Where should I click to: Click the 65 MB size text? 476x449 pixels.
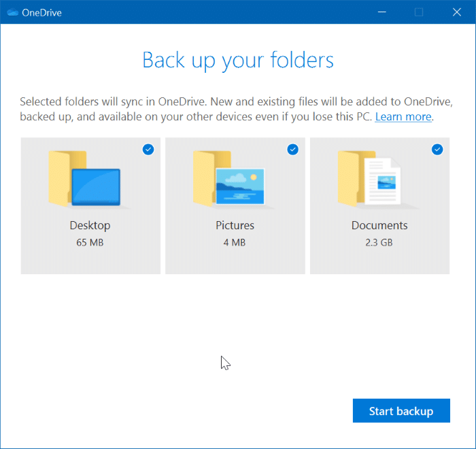(x=90, y=242)
